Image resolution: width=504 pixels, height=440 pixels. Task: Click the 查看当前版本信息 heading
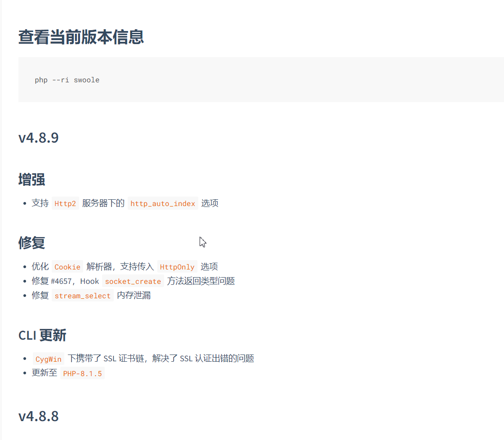81,37
